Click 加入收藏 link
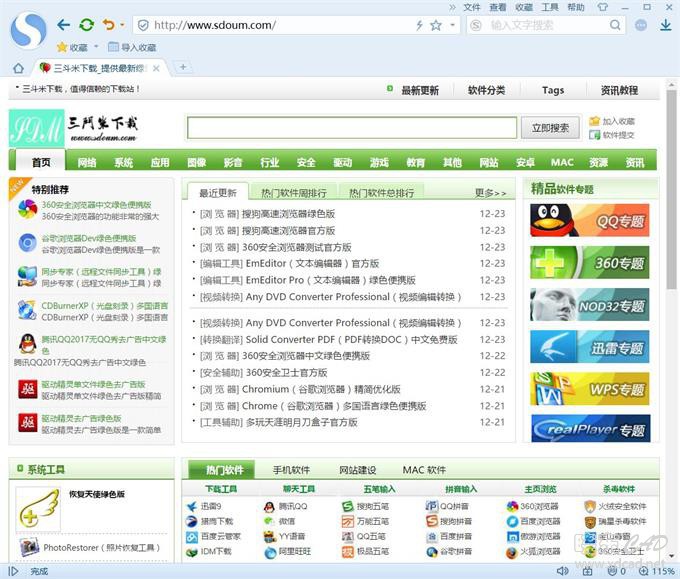680x579 pixels. pyautogui.click(x=611, y=121)
